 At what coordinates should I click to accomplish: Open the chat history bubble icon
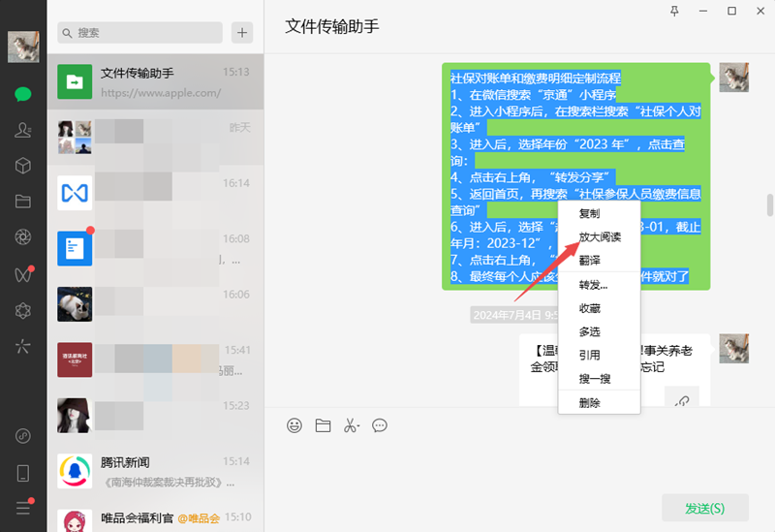click(x=380, y=425)
